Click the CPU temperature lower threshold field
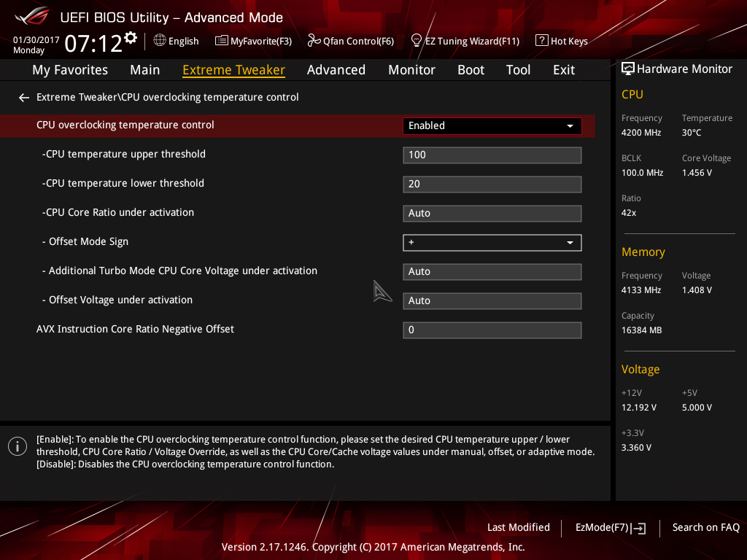747x560 pixels. tap(492, 184)
